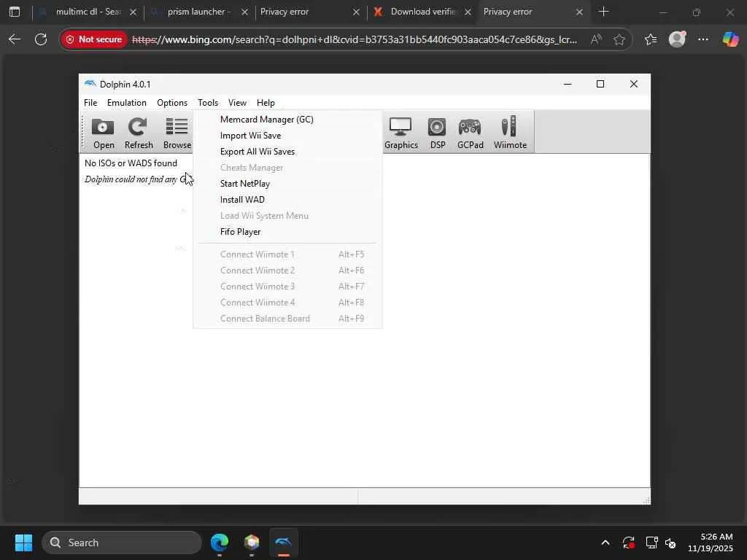
Task: Click the Not secure badge
Action: (x=94, y=39)
